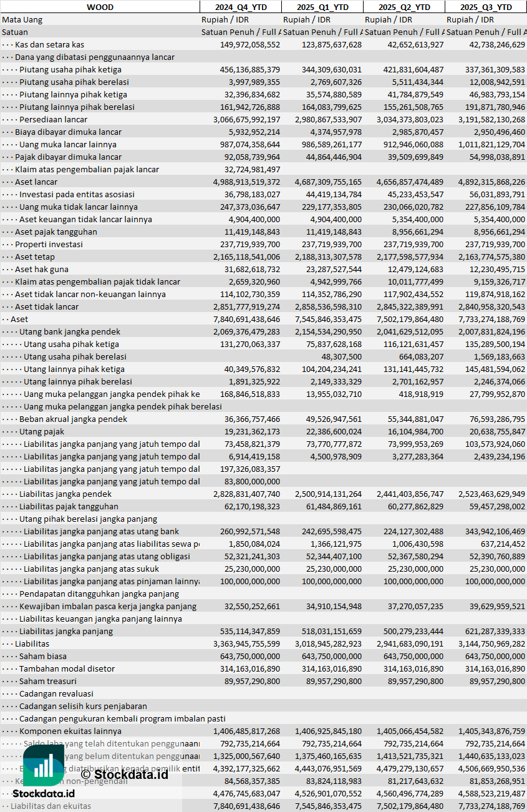527x812 pixels.
Task: Select Aset tidak lancar non-keuangan lainnya label
Action: tap(90, 294)
